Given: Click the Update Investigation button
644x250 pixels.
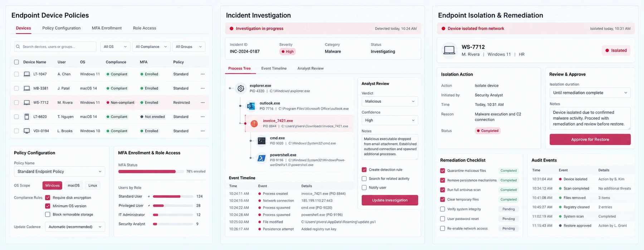Looking at the screenshot, I should pyautogui.click(x=390, y=200).
